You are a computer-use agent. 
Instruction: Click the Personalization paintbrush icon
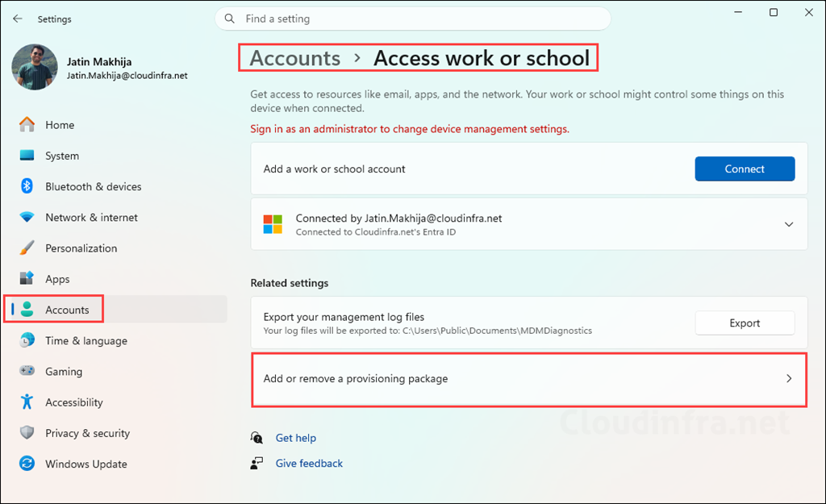click(27, 248)
